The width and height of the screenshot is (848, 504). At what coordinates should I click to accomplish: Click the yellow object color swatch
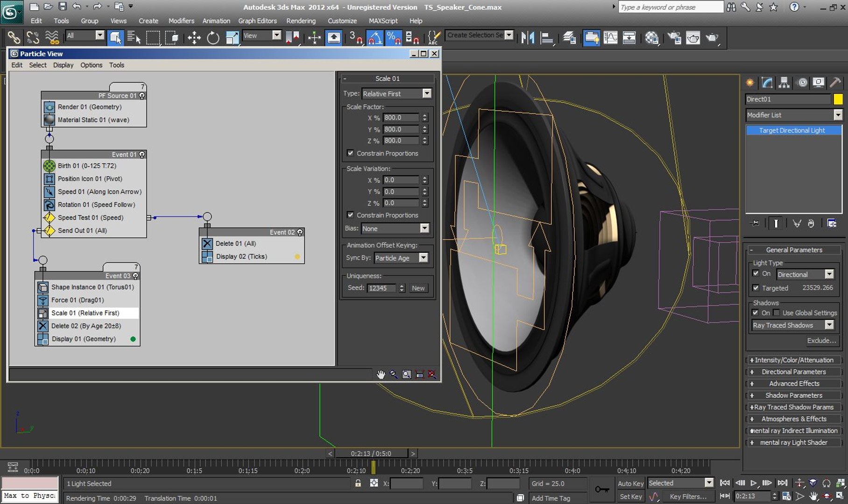coord(838,99)
